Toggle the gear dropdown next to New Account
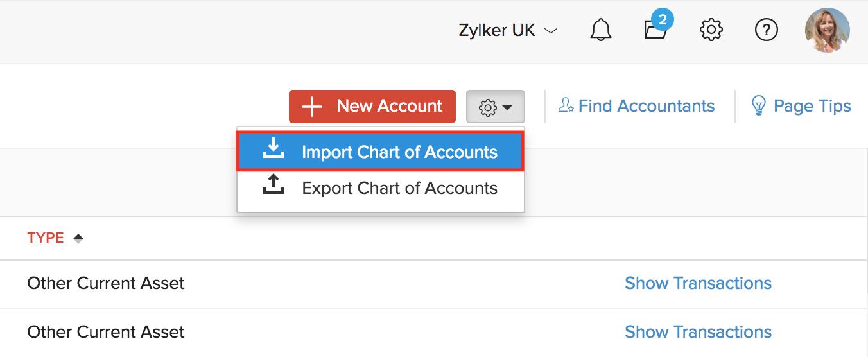 tap(495, 107)
